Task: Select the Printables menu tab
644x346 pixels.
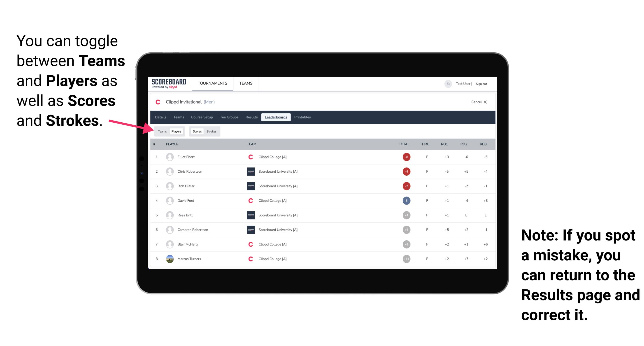Action: 303,117
